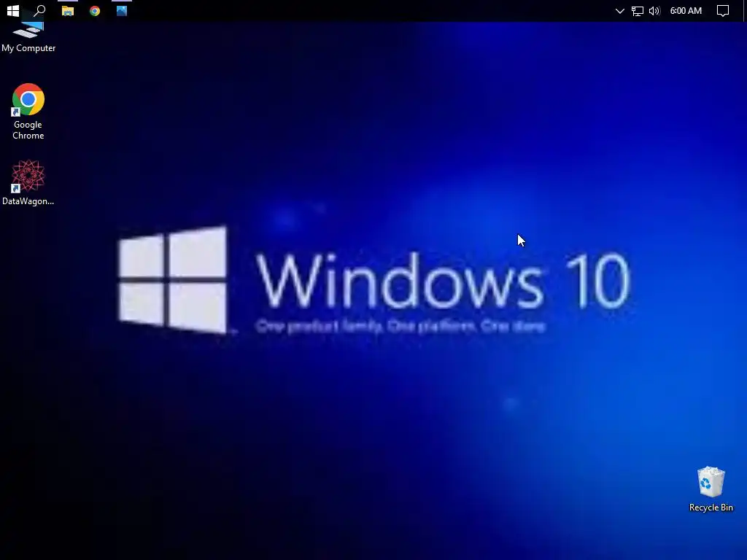
Task: Select the DataWagon desktop shortcut
Action: 28,183
